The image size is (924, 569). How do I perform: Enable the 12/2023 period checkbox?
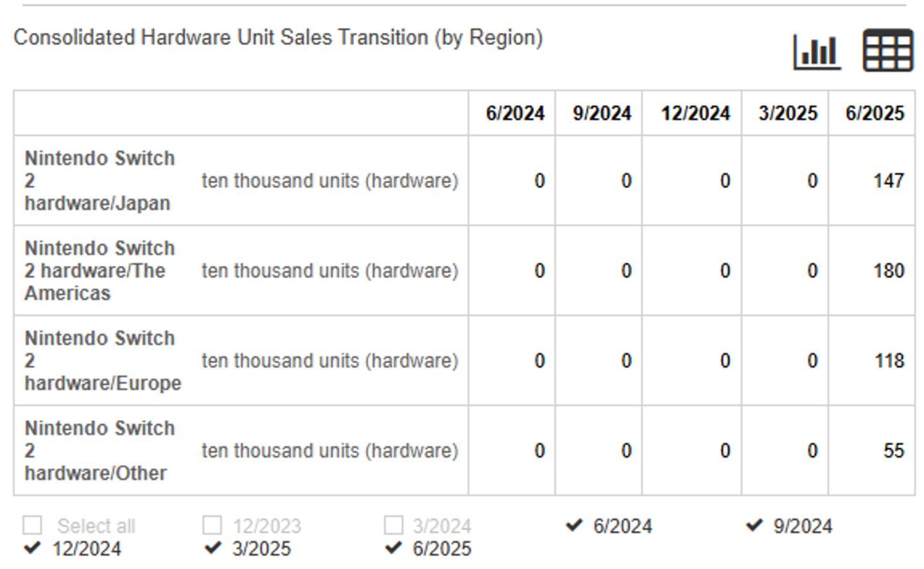pyautogui.click(x=212, y=525)
